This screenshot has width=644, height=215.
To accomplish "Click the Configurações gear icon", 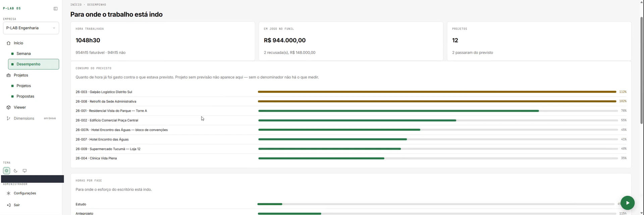I will 8,193.
